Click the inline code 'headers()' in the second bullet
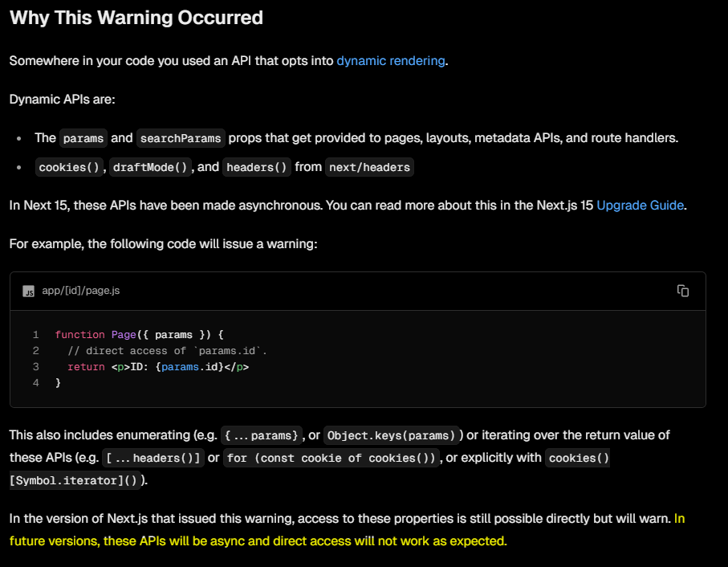This screenshot has width=728, height=567. pos(257,167)
